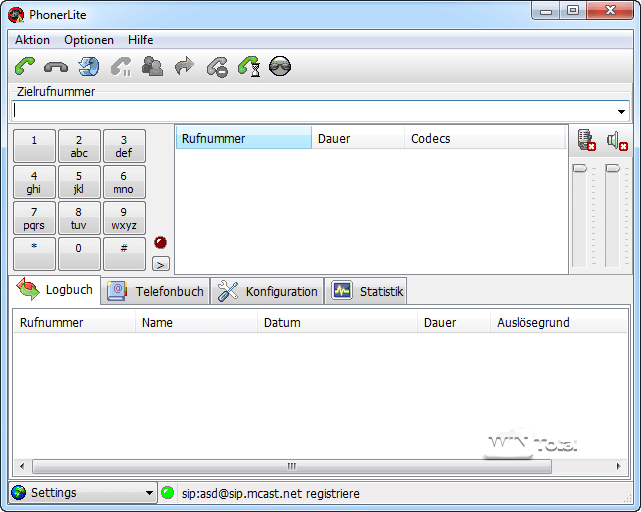Click keypad button 3 def
Viewport: 641px width, 512px height.
point(124,146)
